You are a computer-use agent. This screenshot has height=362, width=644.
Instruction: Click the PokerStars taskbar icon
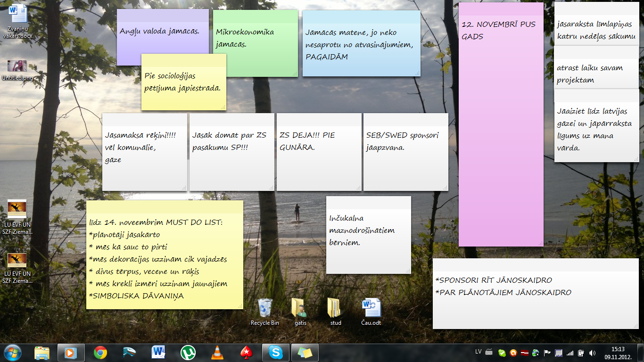pyautogui.click(x=246, y=353)
